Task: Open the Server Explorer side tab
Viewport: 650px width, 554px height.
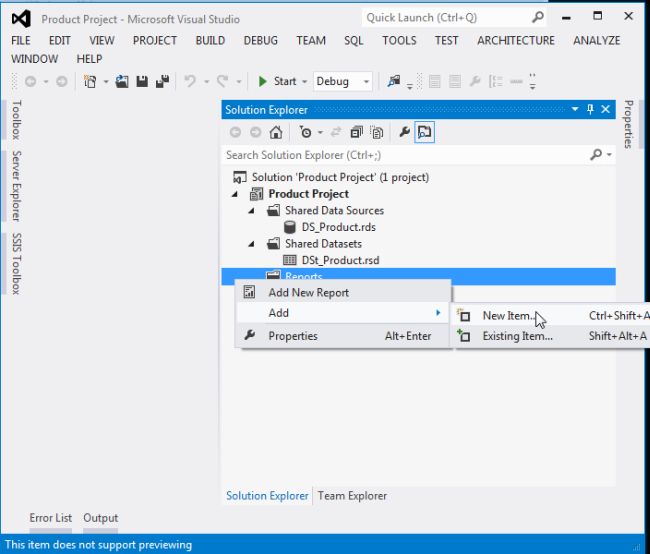Action: [x=16, y=186]
